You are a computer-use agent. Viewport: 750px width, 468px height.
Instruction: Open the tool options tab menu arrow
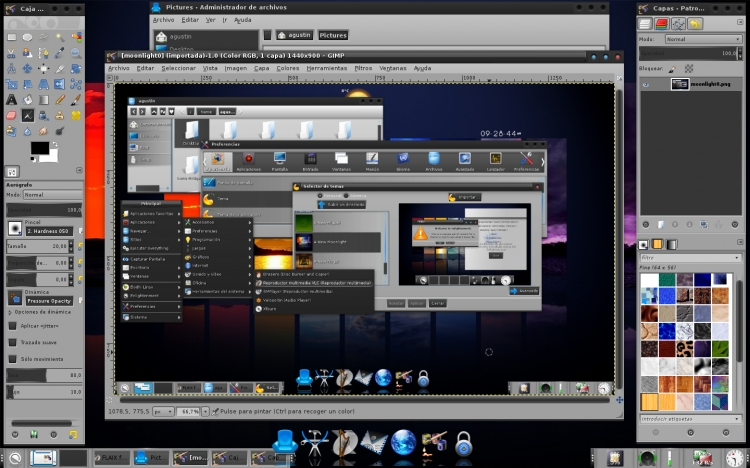79,170
